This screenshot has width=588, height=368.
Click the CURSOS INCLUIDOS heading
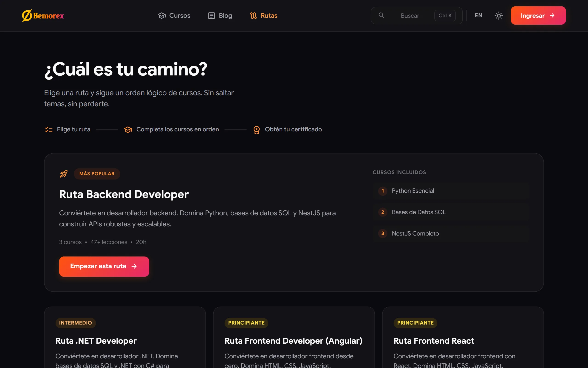399,172
